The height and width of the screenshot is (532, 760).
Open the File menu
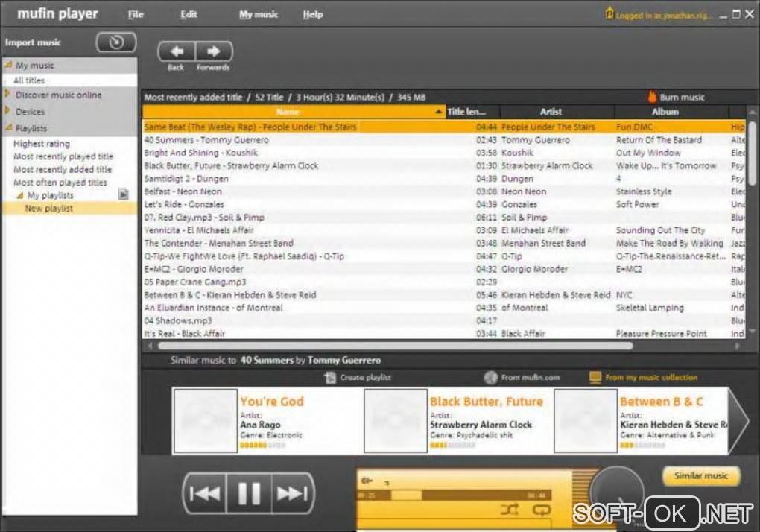tap(136, 15)
